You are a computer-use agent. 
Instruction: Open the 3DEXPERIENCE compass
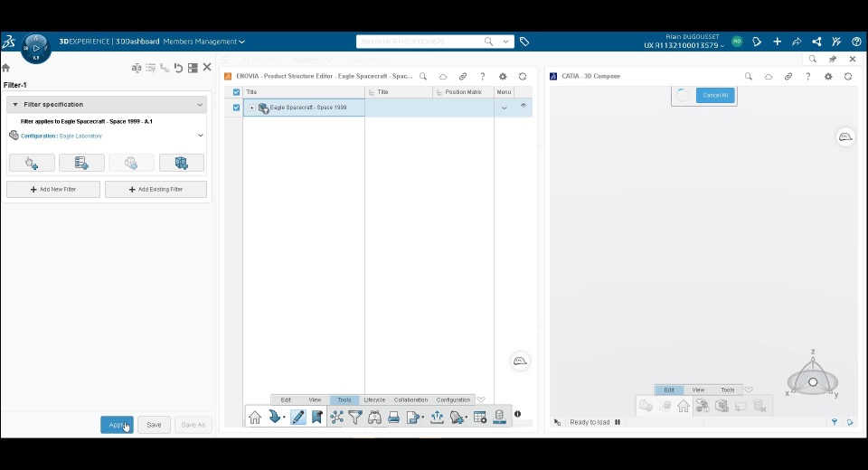coord(36,49)
